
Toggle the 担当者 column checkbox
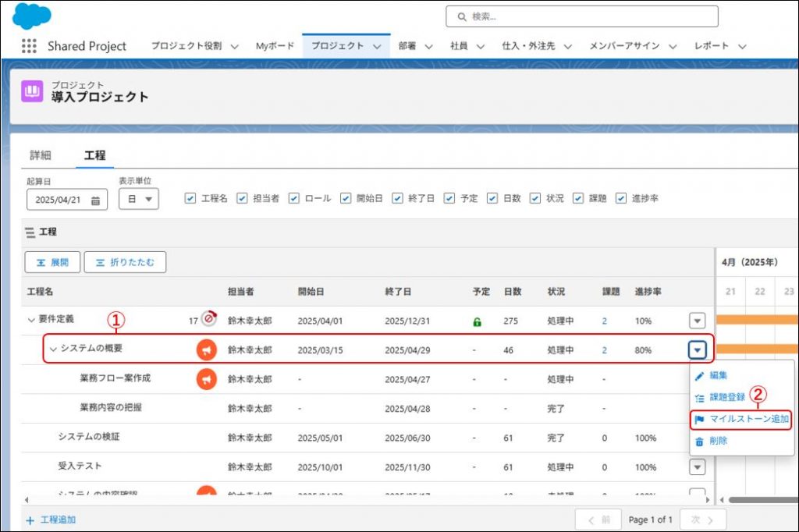point(242,198)
